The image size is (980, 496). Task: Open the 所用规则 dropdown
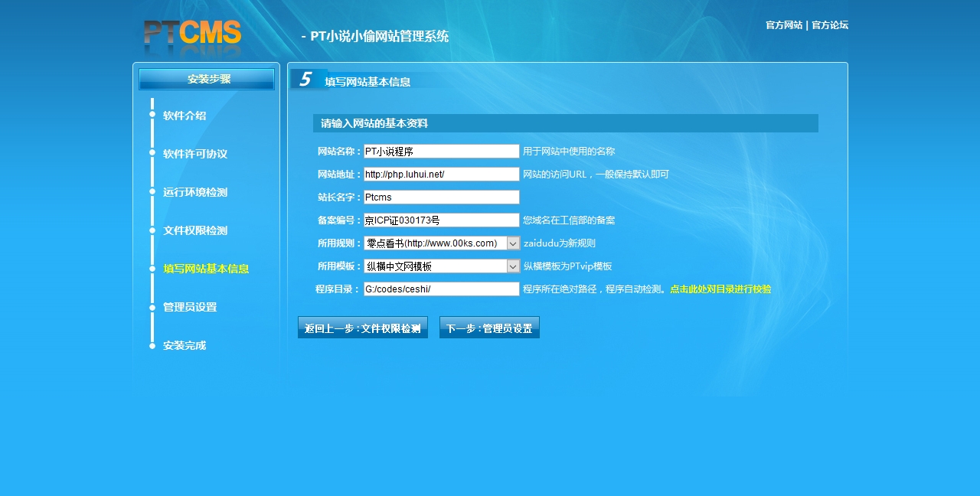tap(442, 243)
